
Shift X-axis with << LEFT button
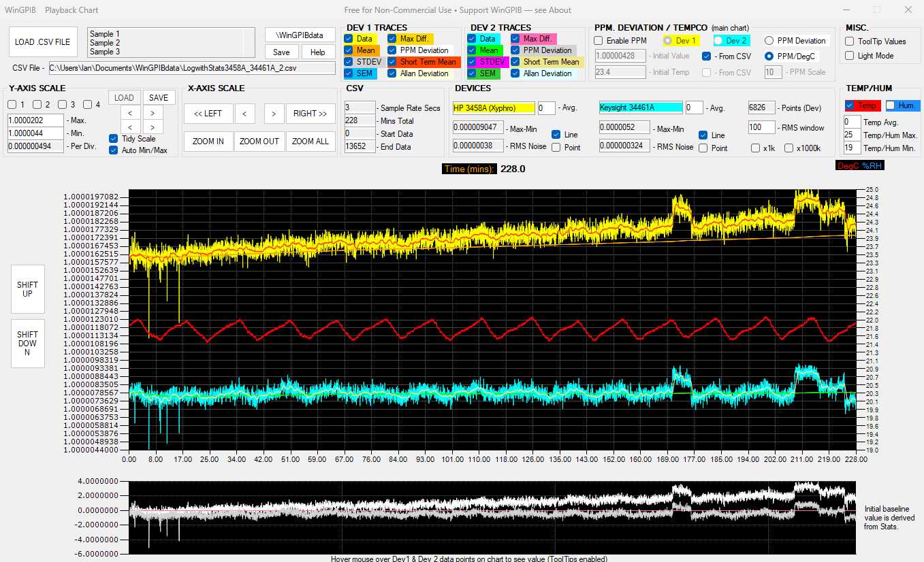coord(208,114)
